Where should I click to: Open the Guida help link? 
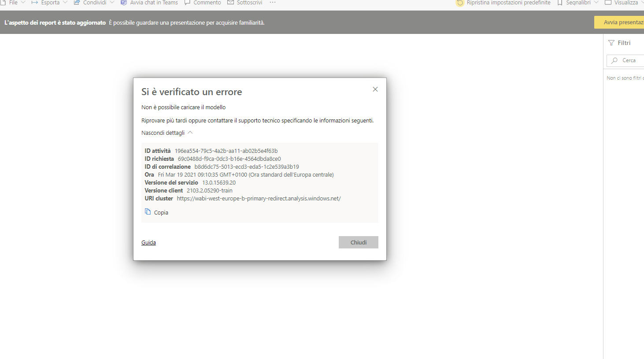[x=148, y=243]
